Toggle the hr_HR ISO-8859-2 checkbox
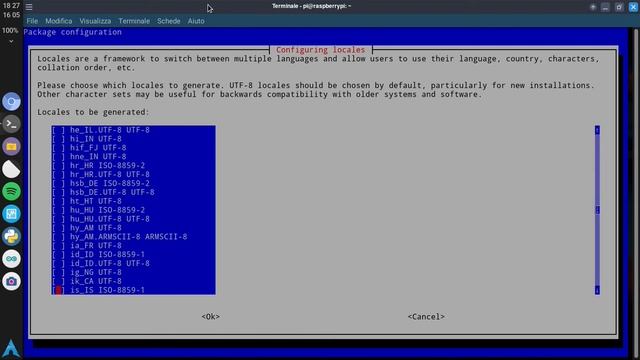 pyautogui.click(x=58, y=166)
